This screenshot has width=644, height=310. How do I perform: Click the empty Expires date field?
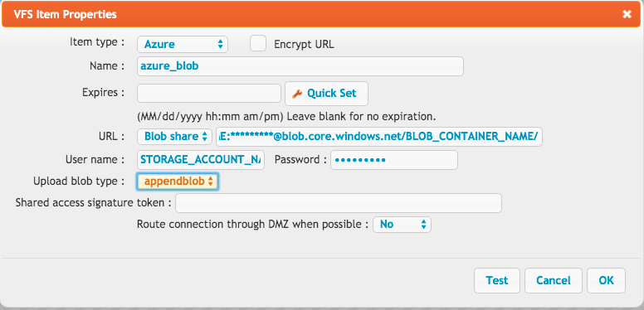209,93
